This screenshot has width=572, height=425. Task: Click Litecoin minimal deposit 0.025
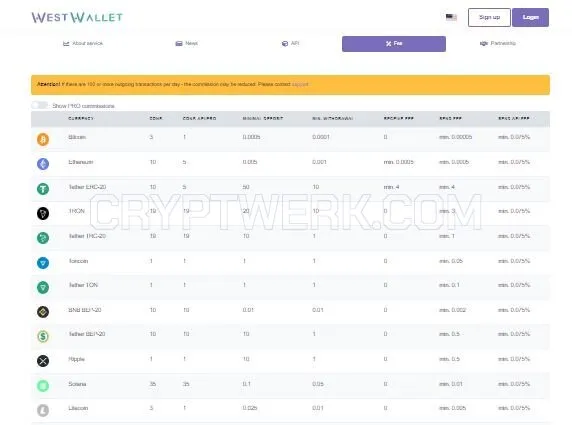tap(250, 408)
